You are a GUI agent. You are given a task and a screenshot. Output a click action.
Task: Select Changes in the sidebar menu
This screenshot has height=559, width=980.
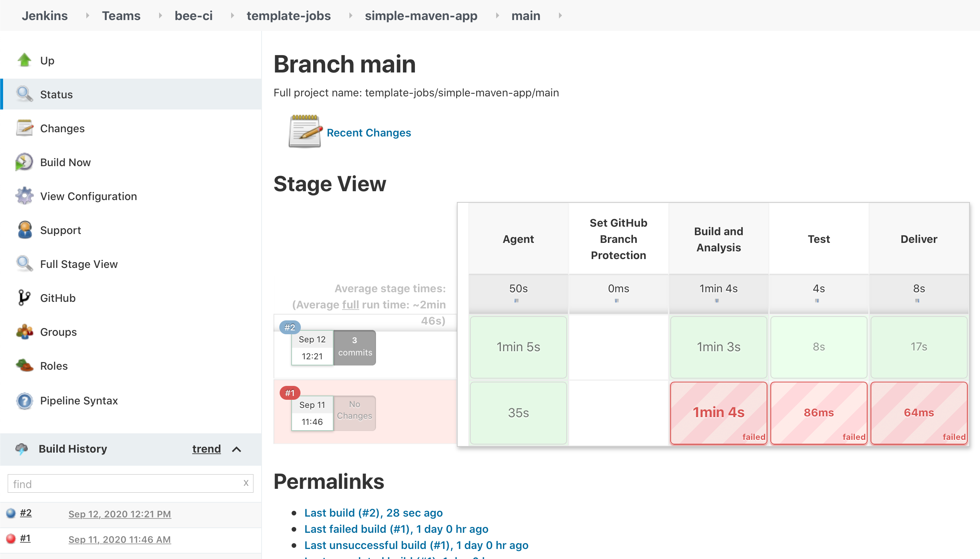tap(62, 128)
